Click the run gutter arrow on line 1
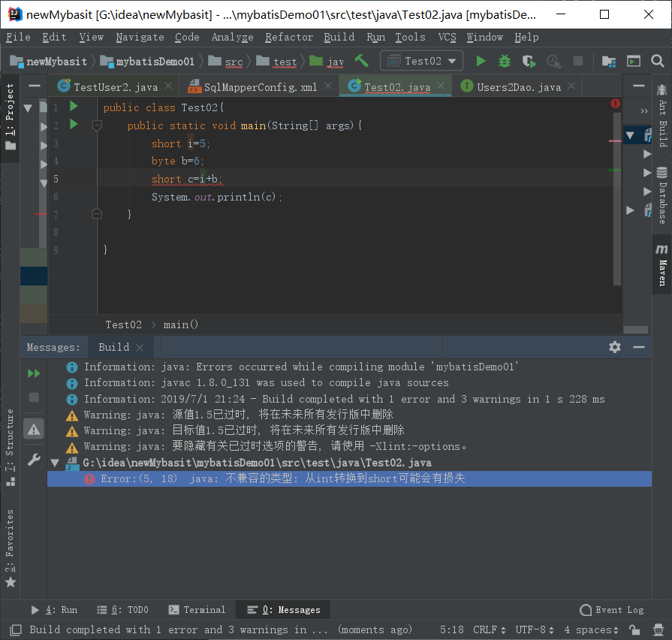672x640 pixels. pyautogui.click(x=74, y=106)
